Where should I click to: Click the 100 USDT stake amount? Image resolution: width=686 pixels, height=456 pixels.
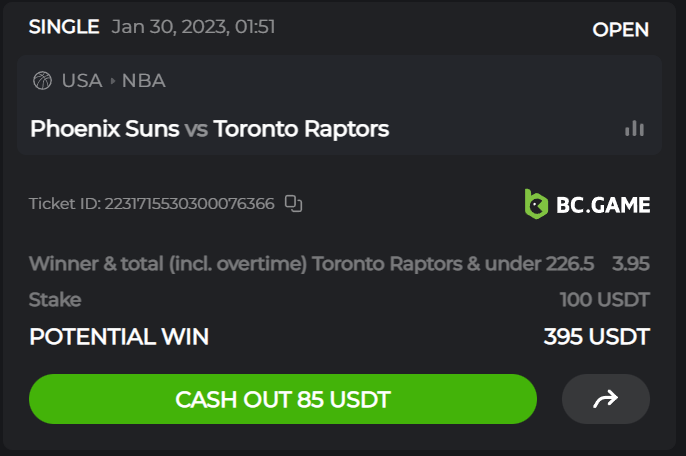[x=604, y=300]
